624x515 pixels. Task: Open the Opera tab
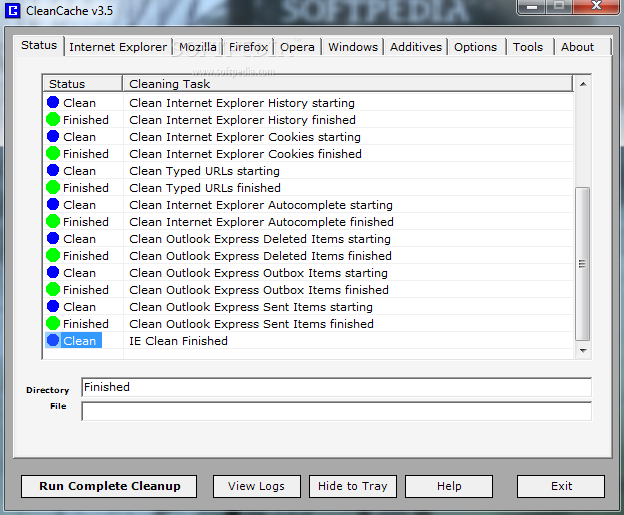click(x=297, y=47)
